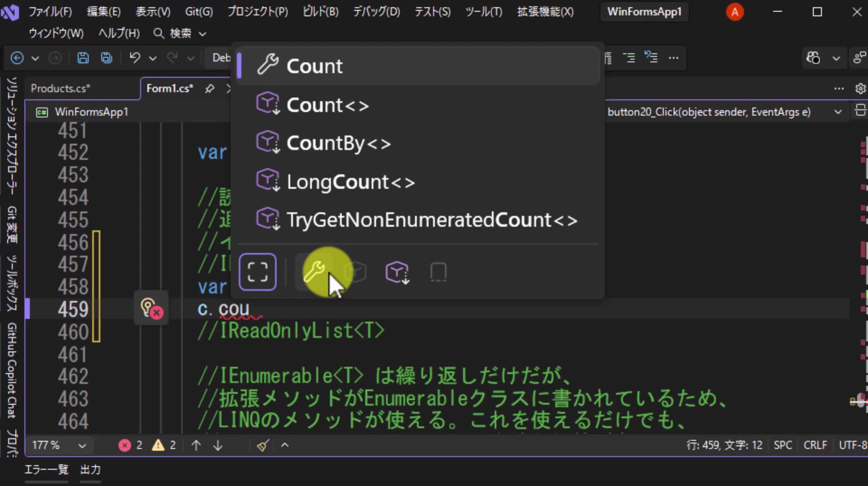Choose the Count<> extension method suggestion
Viewport: 868px width, 486px height.
tap(418, 105)
